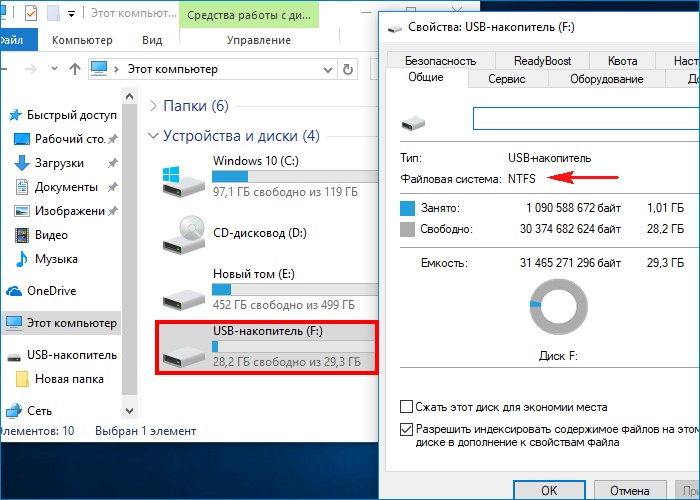This screenshot has height=500, width=700.
Task: Click the navigation pane scroll down arrow
Action: tap(129, 411)
